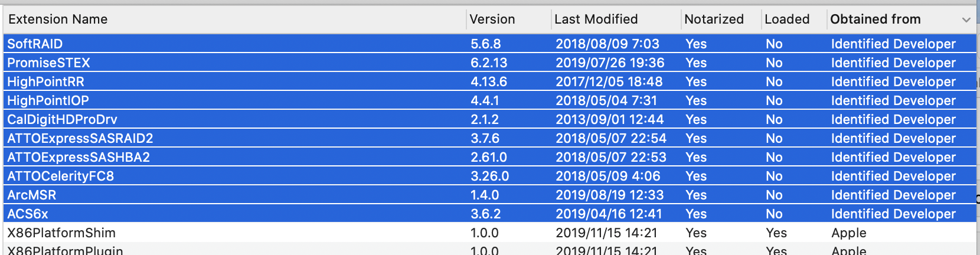Sort by the Version column header
980x255 pixels.
click(x=508, y=19)
